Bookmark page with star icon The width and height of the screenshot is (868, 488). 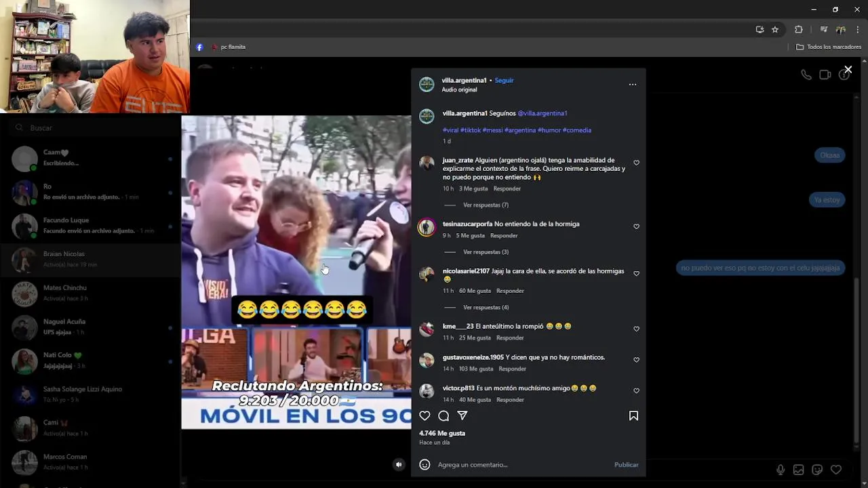(x=775, y=29)
